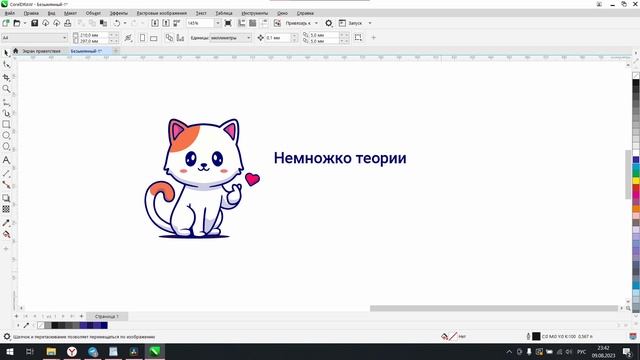Expand Open file dropdown arrow

[24, 23]
